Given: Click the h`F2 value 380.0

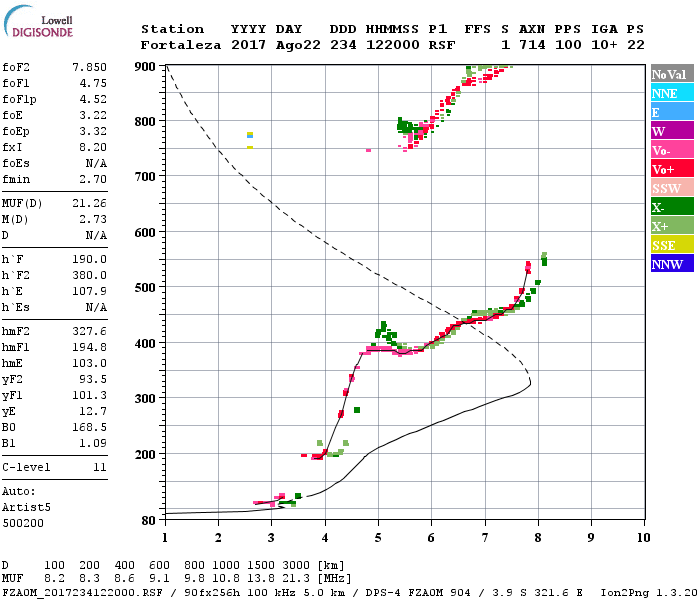Looking at the screenshot, I should [x=89, y=275].
